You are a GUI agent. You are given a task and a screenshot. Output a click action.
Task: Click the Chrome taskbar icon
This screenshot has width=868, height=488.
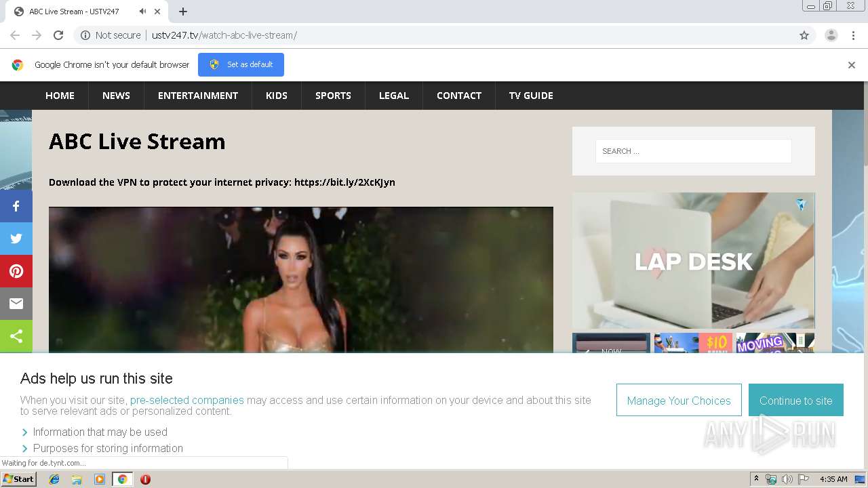pyautogui.click(x=122, y=479)
